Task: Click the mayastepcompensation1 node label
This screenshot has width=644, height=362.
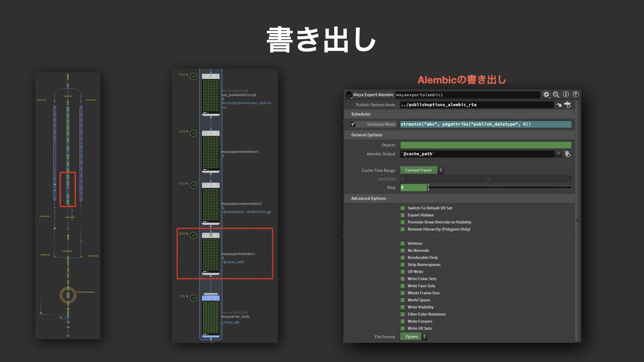Action: [241, 204]
